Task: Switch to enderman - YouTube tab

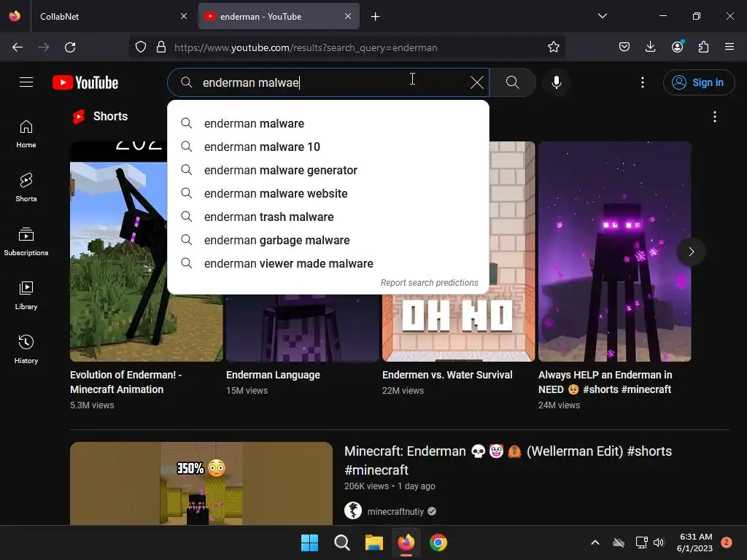Action: 279,16
